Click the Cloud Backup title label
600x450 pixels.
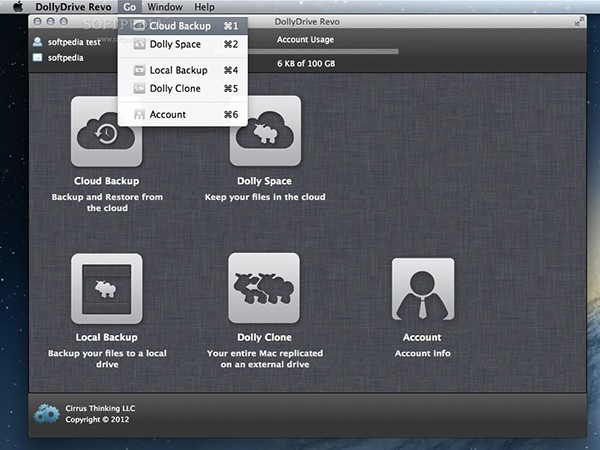pyautogui.click(x=107, y=181)
